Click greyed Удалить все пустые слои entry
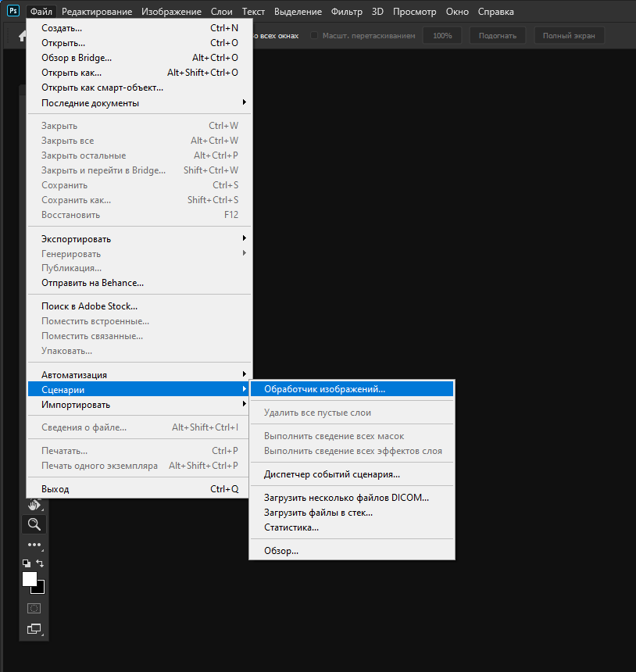 coord(352,413)
